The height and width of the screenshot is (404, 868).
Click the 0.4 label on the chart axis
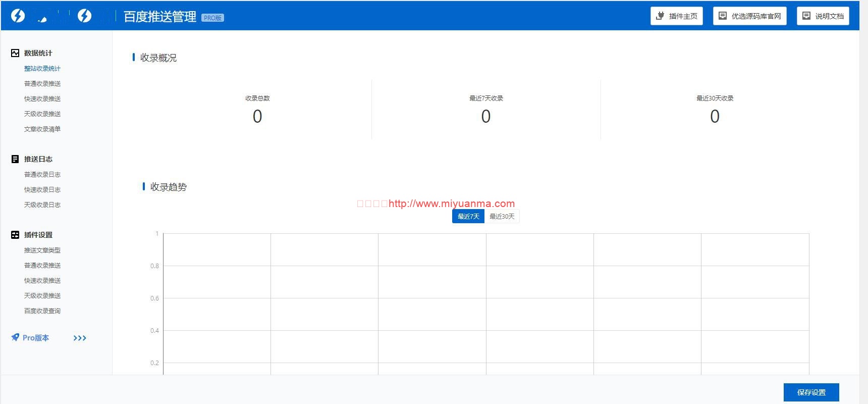[154, 331]
